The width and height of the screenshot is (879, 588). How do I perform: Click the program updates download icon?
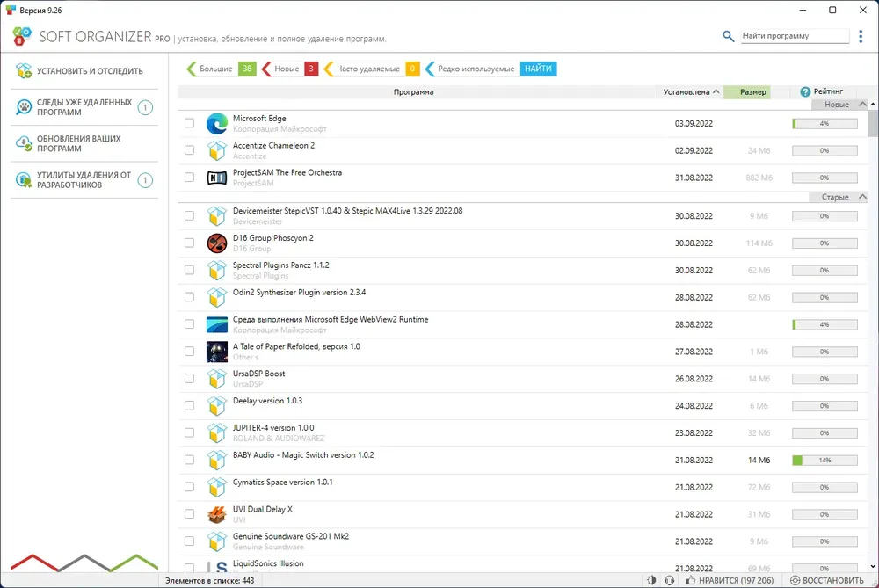coord(24,143)
